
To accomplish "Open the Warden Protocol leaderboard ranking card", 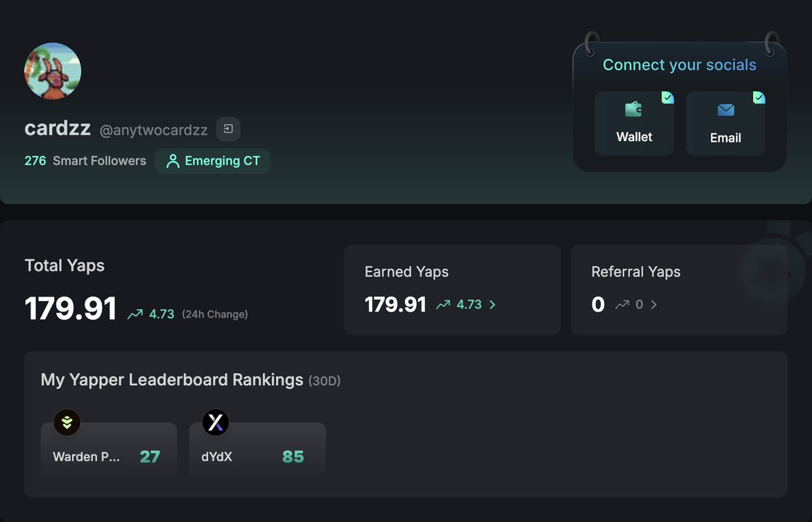I will click(x=109, y=452).
